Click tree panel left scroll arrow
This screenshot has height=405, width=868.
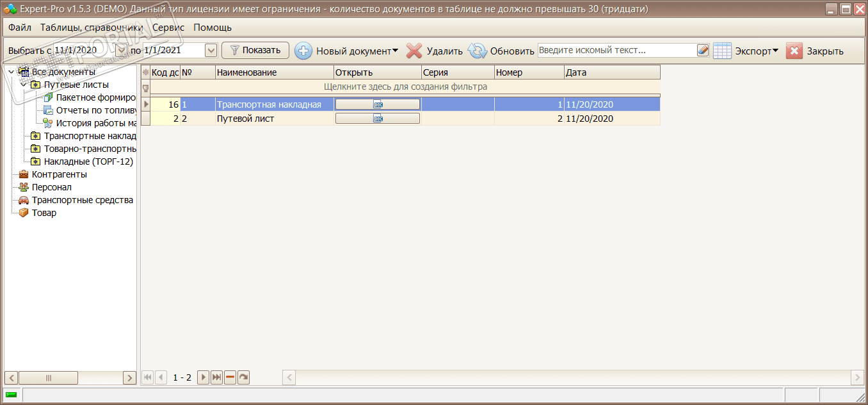click(x=11, y=377)
